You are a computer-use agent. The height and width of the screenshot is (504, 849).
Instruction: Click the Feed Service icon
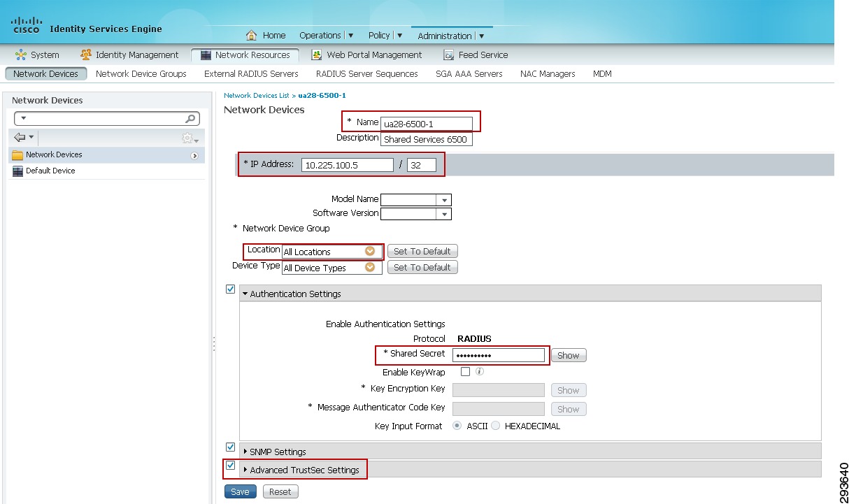tap(449, 55)
